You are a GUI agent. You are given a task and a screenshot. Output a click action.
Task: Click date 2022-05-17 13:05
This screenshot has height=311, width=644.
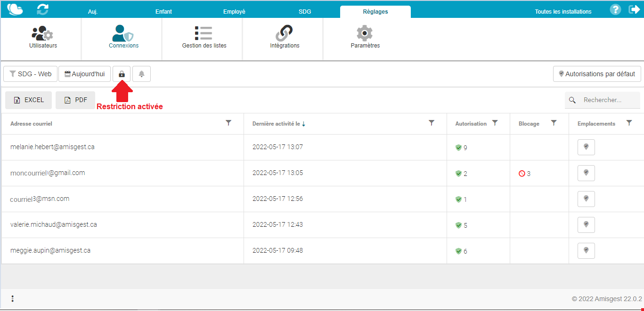coord(277,173)
